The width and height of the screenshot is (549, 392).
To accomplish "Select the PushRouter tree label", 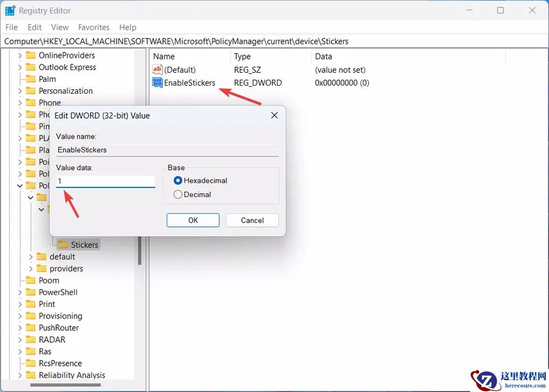I will click(x=58, y=328).
